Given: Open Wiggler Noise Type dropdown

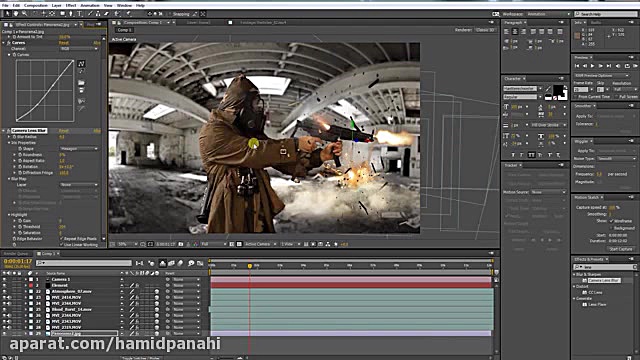Looking at the screenshot, I should [x=616, y=158].
